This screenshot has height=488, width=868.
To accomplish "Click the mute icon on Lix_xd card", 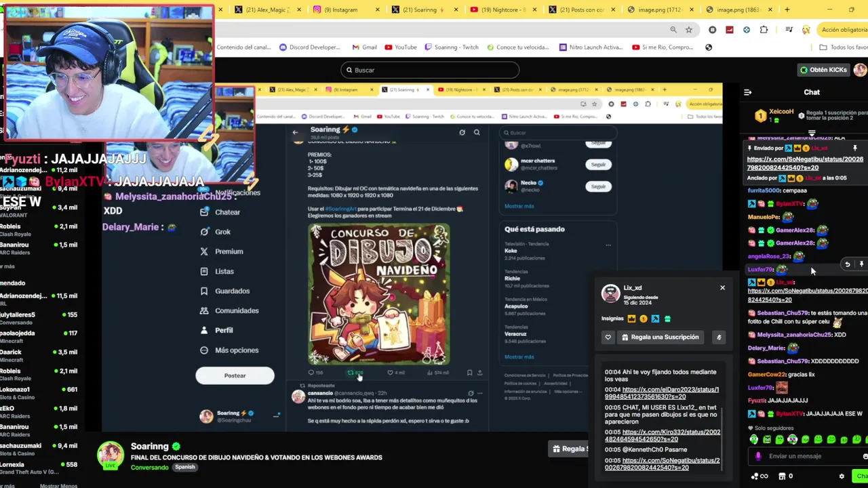I will tap(719, 337).
